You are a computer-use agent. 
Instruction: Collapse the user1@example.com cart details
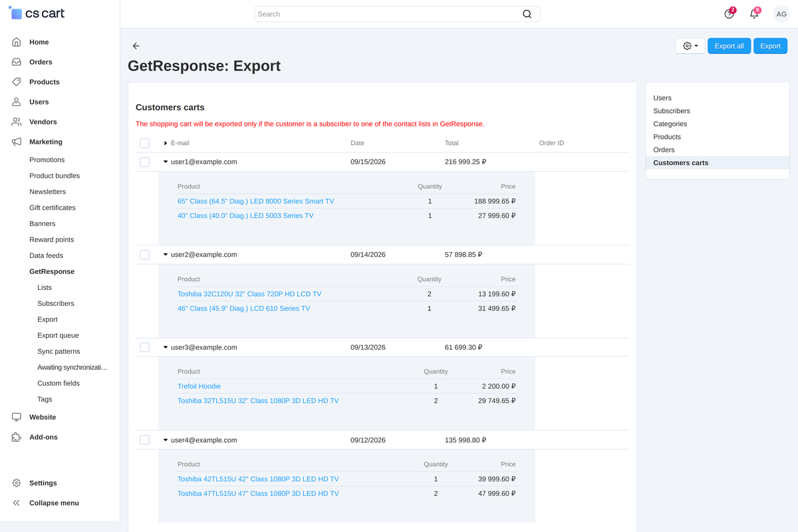pyautogui.click(x=166, y=162)
